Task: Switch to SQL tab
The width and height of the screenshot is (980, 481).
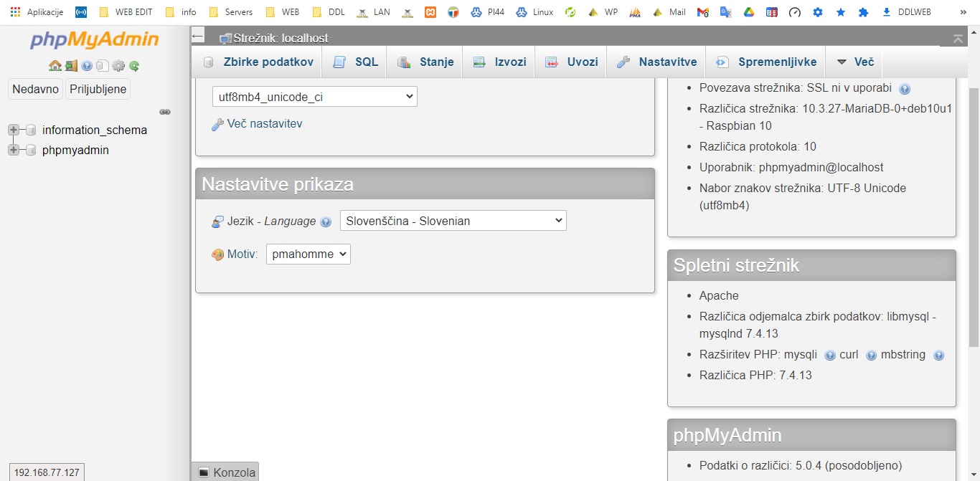Action: click(355, 62)
